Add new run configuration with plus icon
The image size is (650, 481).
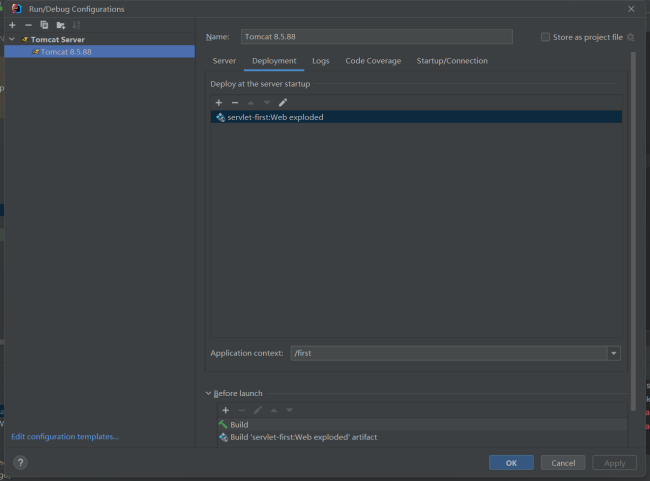[12, 25]
